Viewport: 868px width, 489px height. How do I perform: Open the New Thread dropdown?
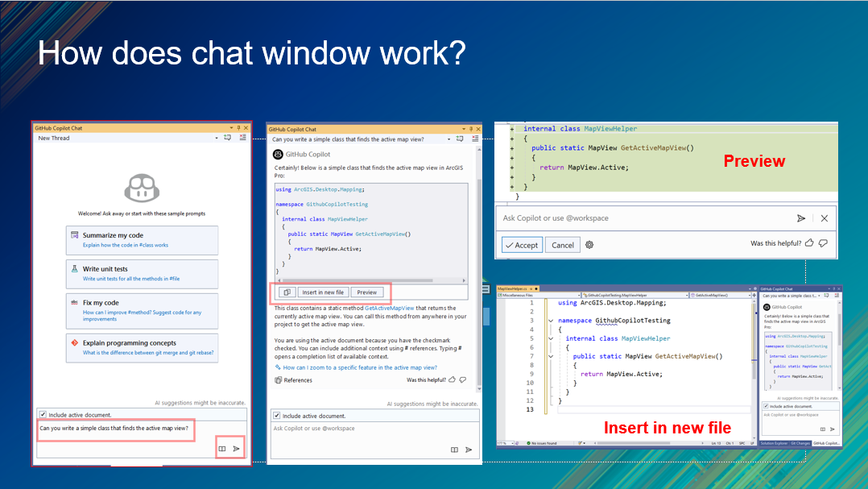pos(217,138)
